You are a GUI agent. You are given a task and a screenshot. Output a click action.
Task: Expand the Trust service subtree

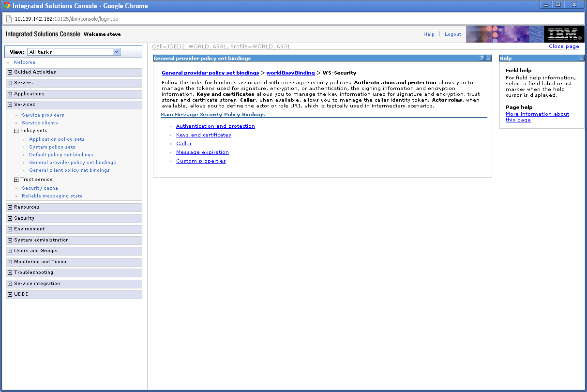click(x=16, y=180)
